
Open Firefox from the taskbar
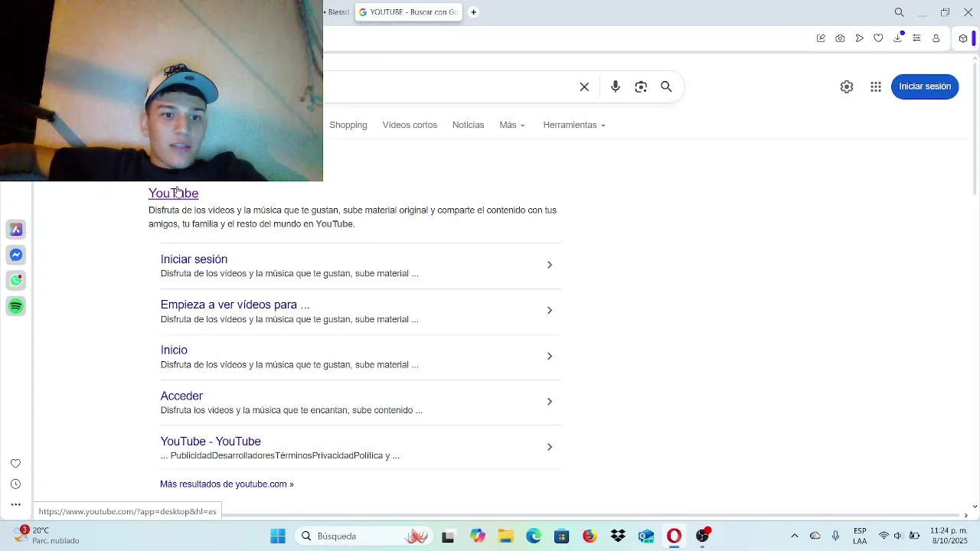[x=590, y=536]
